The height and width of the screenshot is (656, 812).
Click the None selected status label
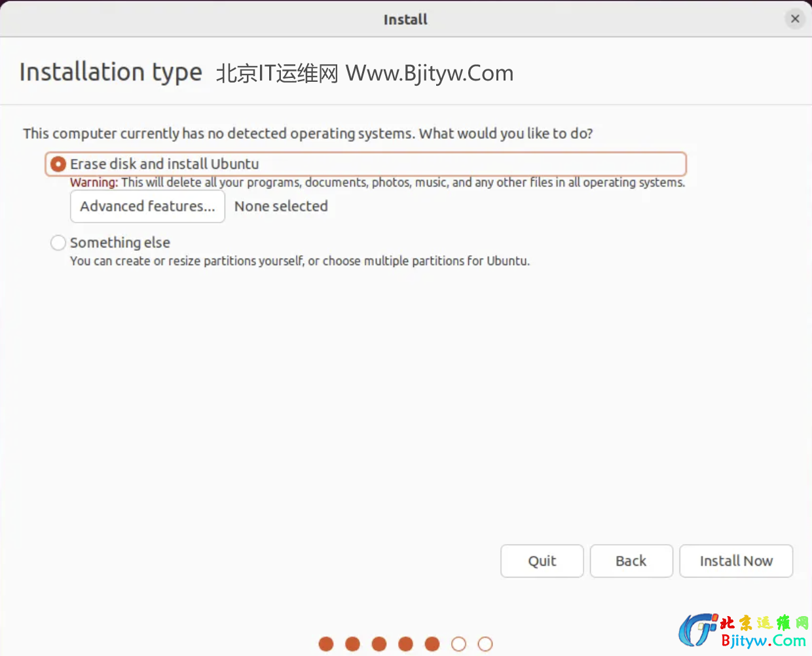(x=281, y=206)
